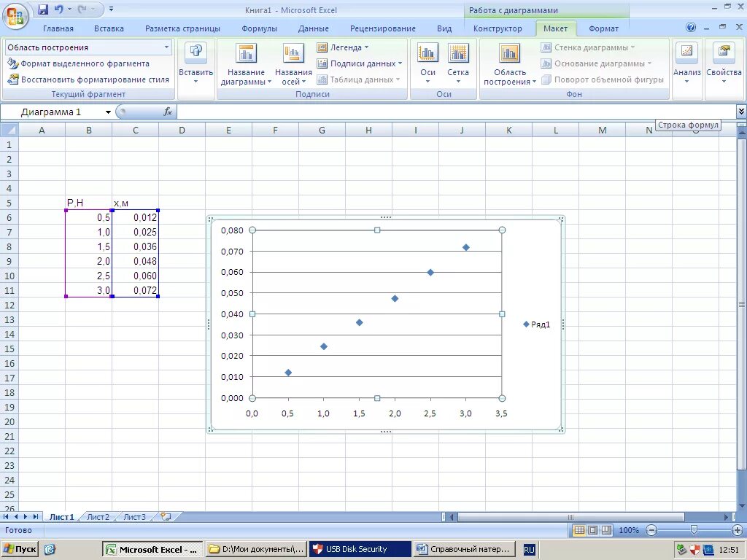The height and width of the screenshot is (560, 747).
Task: Open the Оси axes button
Action: (427, 64)
